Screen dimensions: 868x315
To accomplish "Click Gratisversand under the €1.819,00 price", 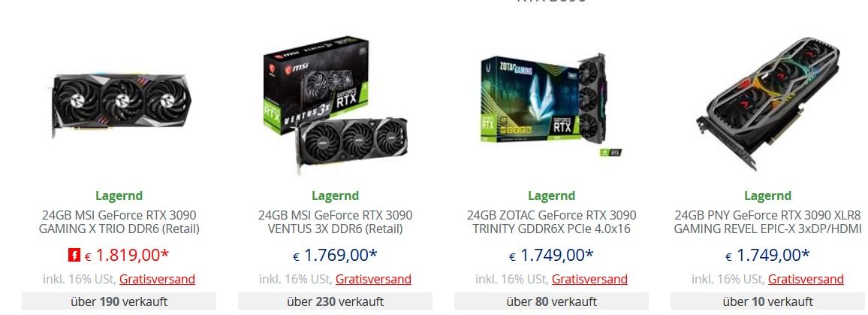I will click(157, 279).
